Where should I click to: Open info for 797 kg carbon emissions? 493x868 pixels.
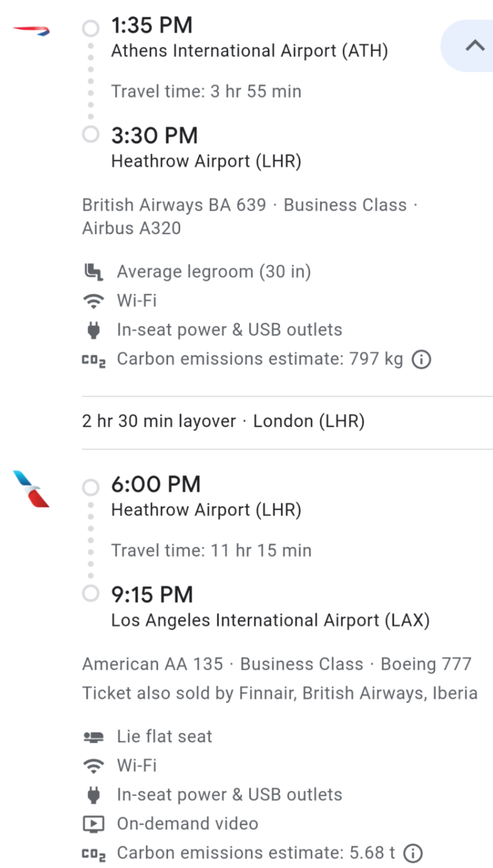421,360
